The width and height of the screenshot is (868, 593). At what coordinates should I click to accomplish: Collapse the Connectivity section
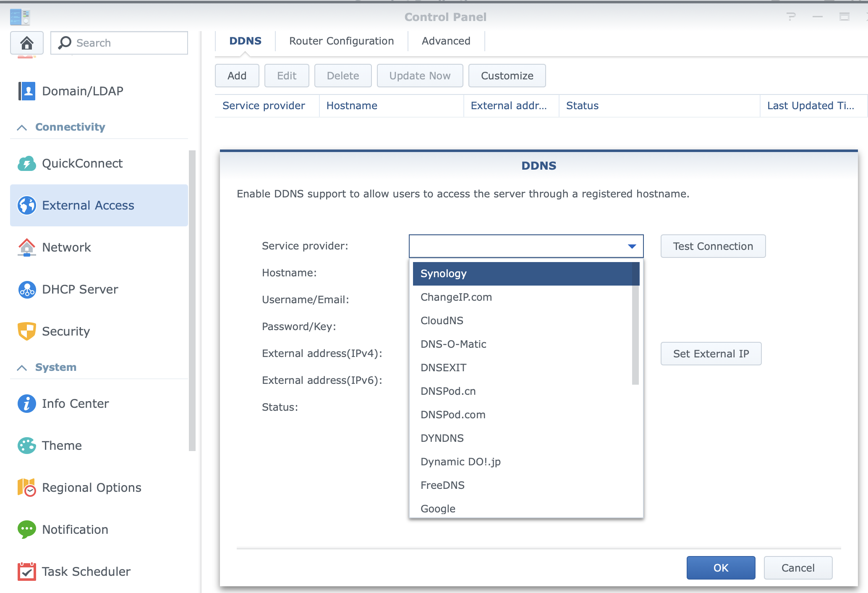22,127
